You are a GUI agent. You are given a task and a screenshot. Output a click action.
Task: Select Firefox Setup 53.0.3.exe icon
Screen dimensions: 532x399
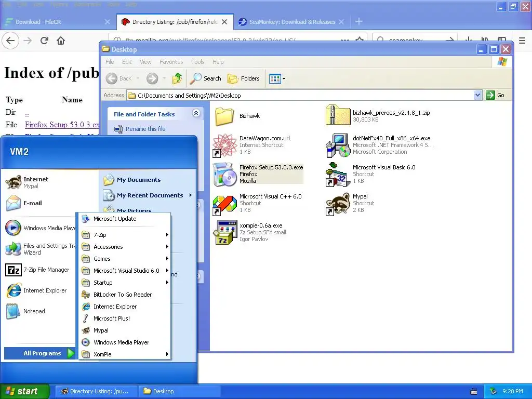(x=224, y=175)
